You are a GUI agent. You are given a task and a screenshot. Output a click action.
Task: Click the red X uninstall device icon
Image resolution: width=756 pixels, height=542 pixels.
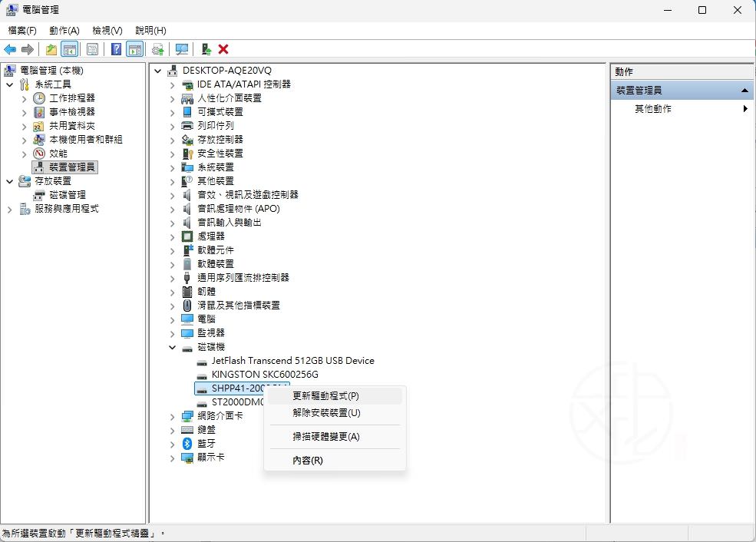point(223,48)
